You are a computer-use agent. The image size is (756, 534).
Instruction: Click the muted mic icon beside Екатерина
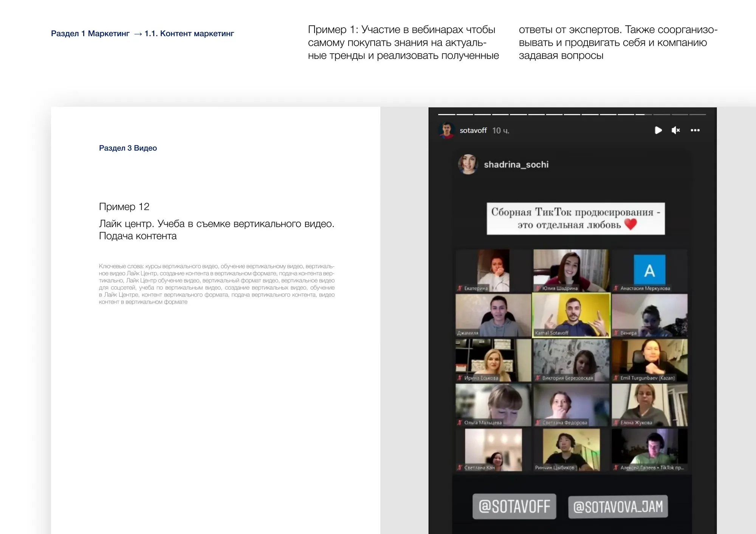(x=460, y=288)
